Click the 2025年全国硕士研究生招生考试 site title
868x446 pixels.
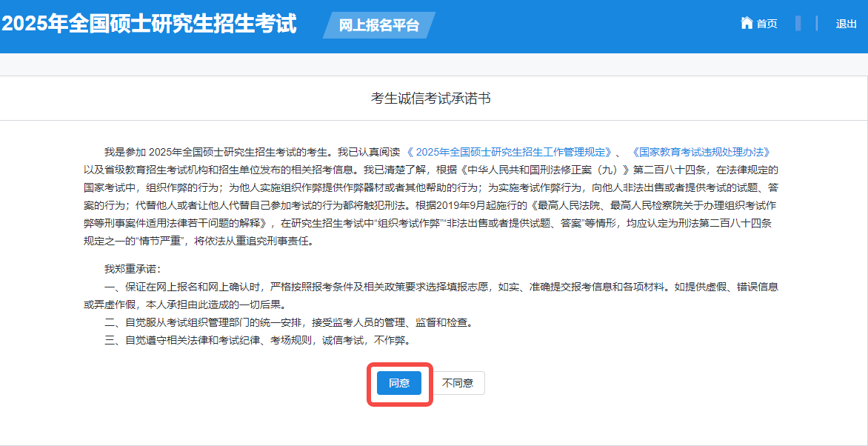click(x=149, y=24)
